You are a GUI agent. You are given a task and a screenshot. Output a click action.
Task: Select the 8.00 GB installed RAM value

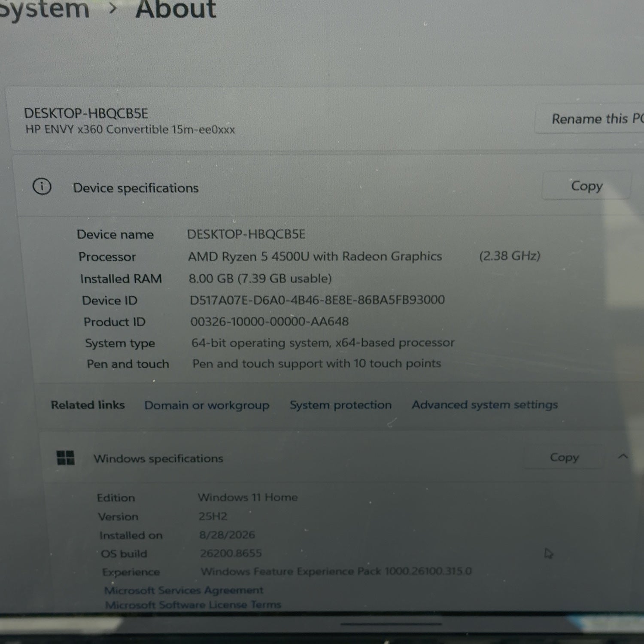click(x=260, y=278)
